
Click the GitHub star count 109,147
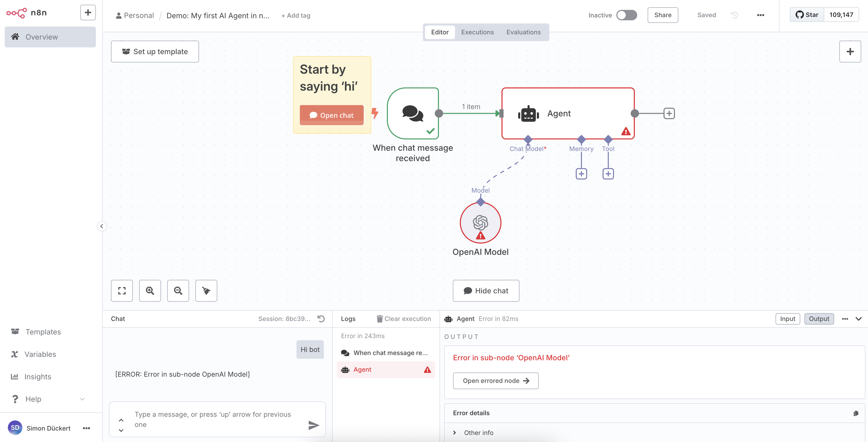pyautogui.click(x=841, y=15)
